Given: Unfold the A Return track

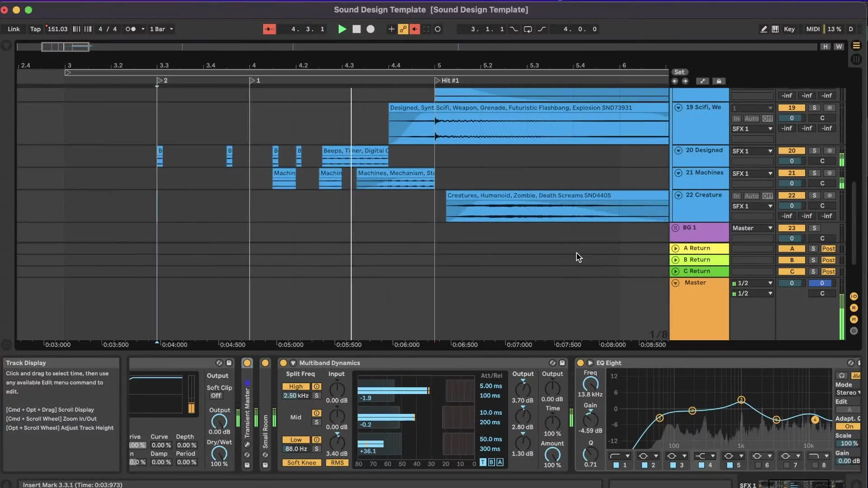Looking at the screenshot, I should point(675,249).
